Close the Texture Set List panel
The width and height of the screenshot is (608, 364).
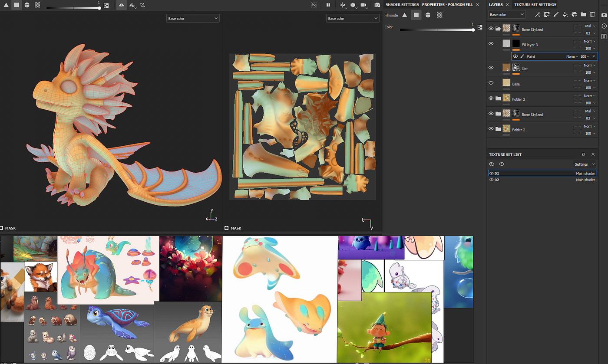click(x=593, y=154)
